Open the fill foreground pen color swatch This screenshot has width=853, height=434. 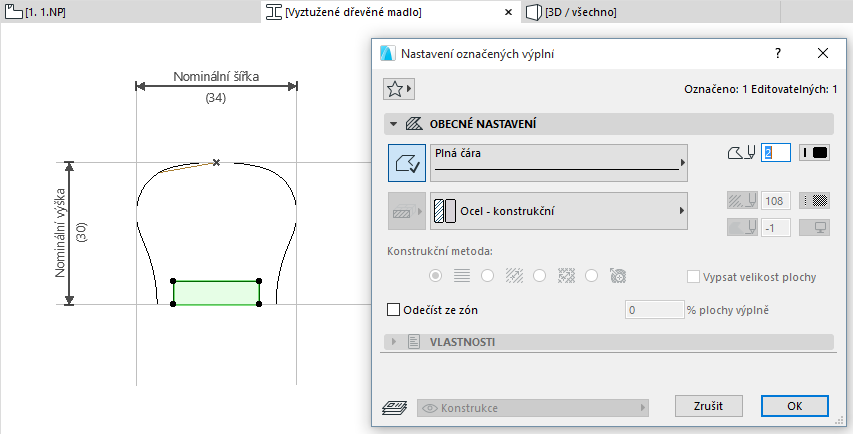tap(814, 201)
